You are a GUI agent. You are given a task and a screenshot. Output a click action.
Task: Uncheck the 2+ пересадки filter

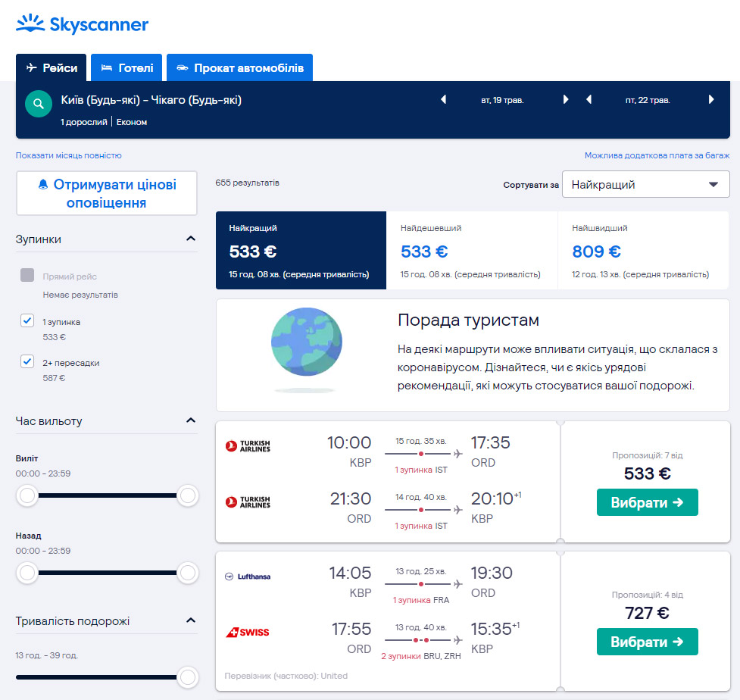coord(27,361)
